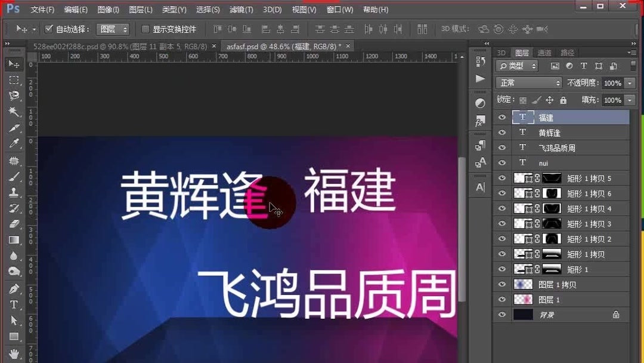644x363 pixels.
Task: Switch to the 通道 tab
Action: pos(543,53)
